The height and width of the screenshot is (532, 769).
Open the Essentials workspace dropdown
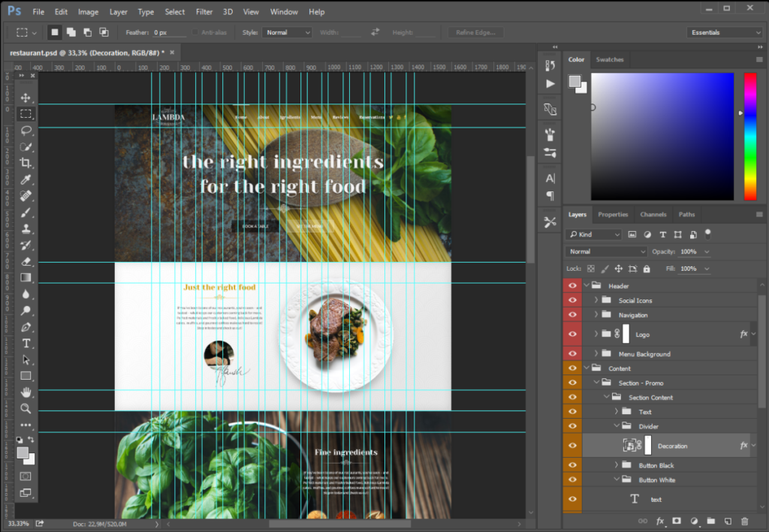tap(724, 32)
